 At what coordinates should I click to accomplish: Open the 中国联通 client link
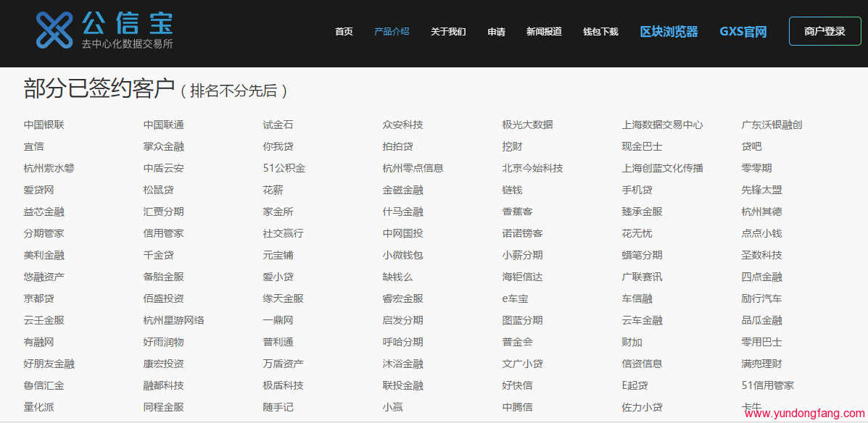[165, 124]
